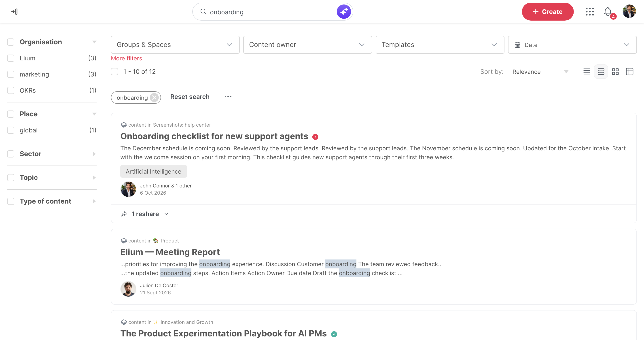Expand the collapsed sidebar panel icon
644x340 pixels.
click(15, 12)
